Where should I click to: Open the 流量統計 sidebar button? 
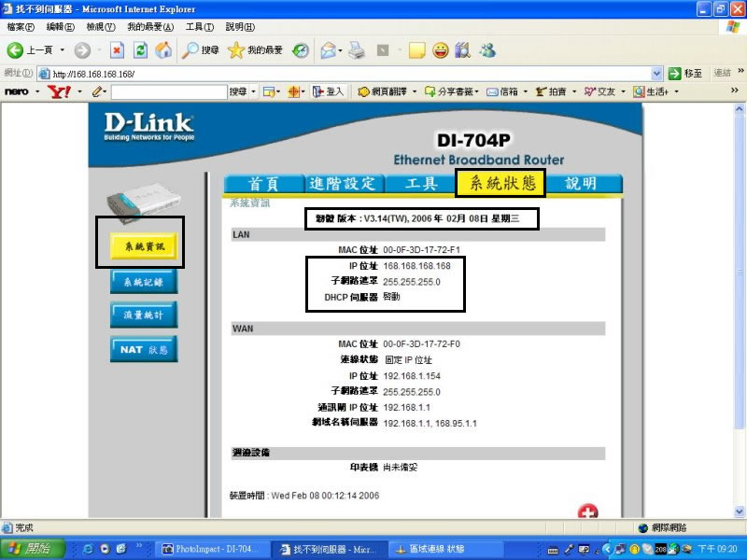tap(144, 315)
